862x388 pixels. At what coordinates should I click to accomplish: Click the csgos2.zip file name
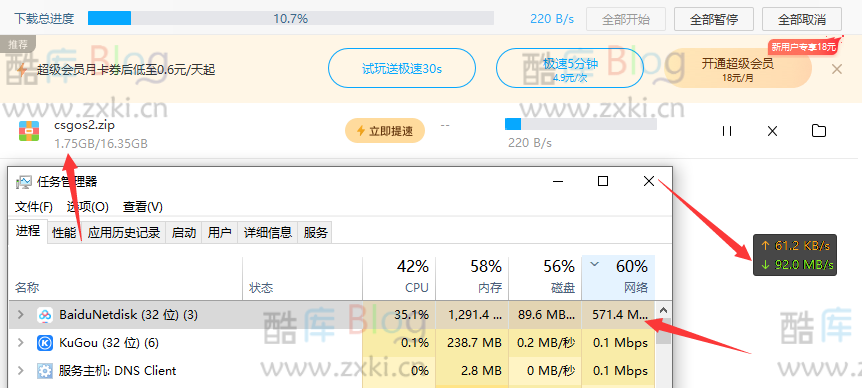[x=84, y=125]
